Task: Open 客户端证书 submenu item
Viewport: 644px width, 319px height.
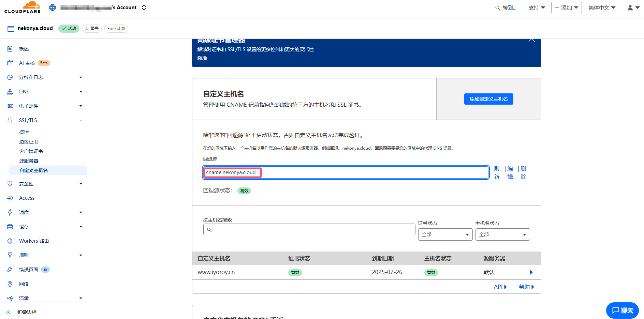Action: (x=31, y=151)
